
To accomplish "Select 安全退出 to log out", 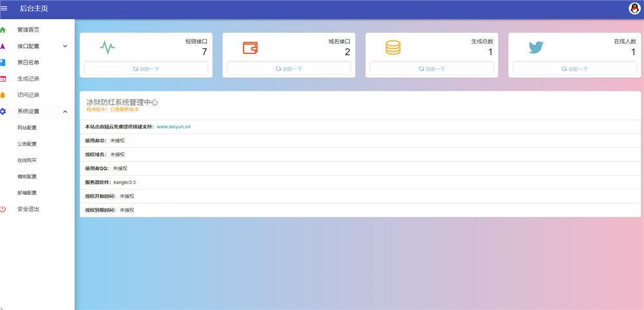I will (28, 209).
